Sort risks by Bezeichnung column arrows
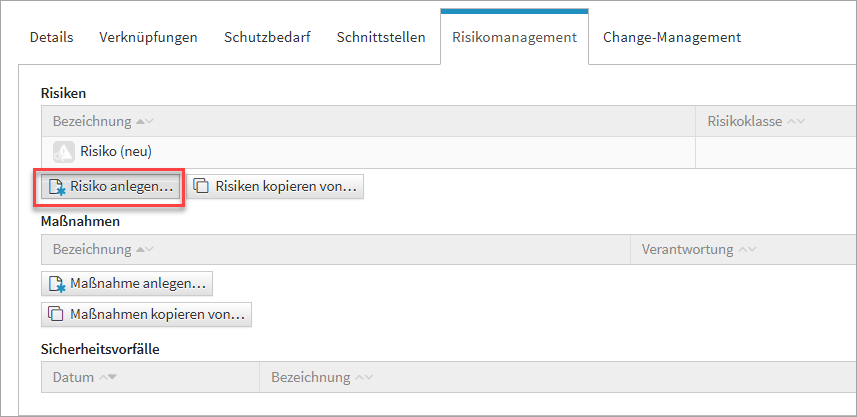Viewport: 857px width, 417px height. coord(144,122)
